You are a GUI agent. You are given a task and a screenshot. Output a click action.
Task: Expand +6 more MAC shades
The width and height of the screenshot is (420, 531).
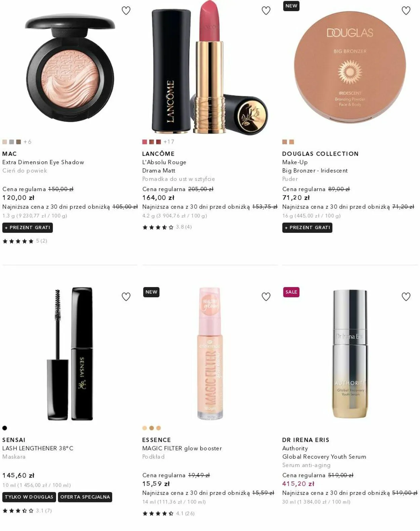[28, 142]
